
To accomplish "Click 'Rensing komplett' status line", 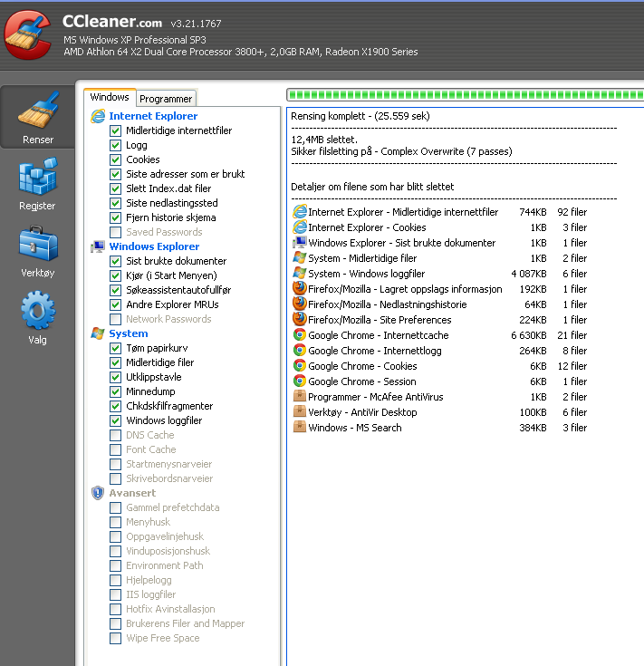I will click(x=360, y=116).
